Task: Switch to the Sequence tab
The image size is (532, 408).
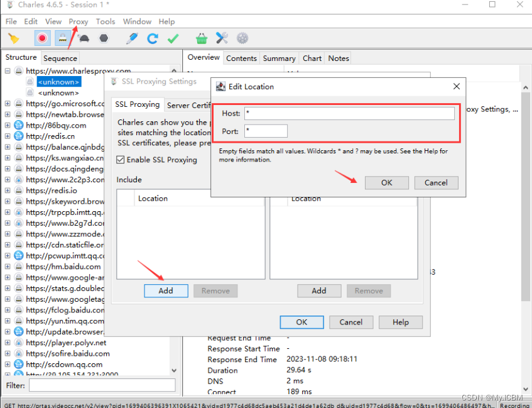Action: (60, 58)
